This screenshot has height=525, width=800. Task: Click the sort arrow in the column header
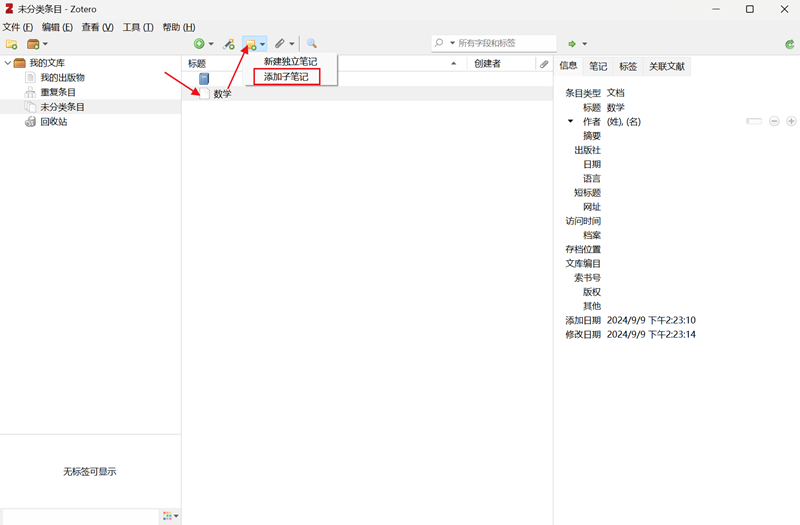click(x=454, y=63)
